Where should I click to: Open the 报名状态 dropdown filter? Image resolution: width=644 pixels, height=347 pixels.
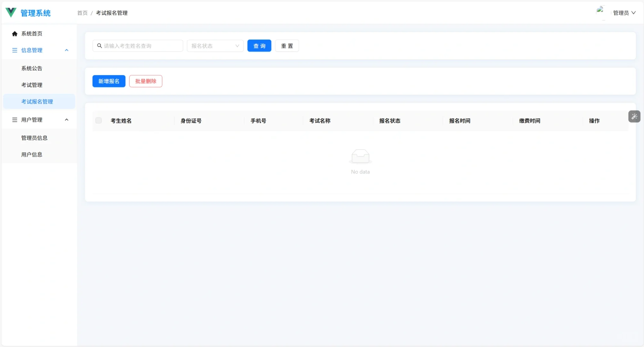click(215, 46)
